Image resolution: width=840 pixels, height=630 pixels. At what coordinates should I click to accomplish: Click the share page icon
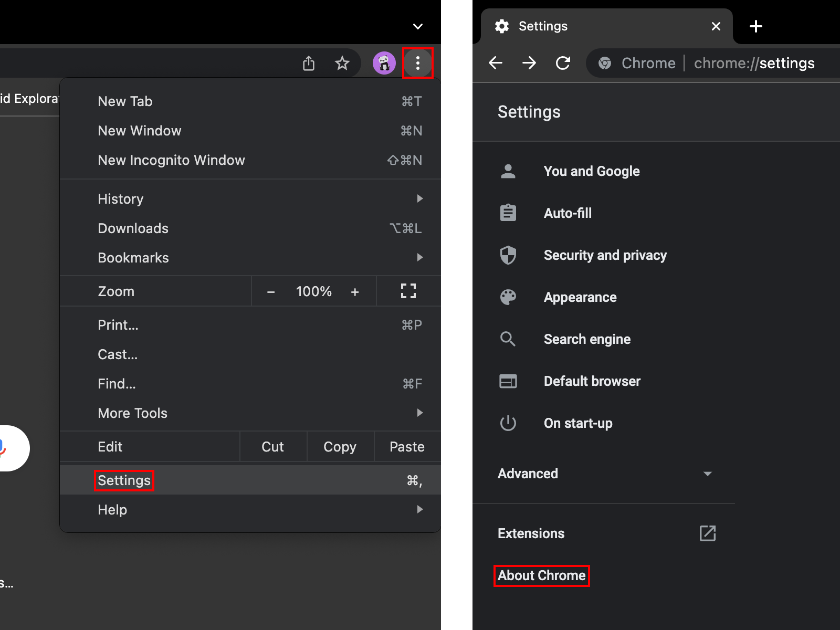coord(309,64)
